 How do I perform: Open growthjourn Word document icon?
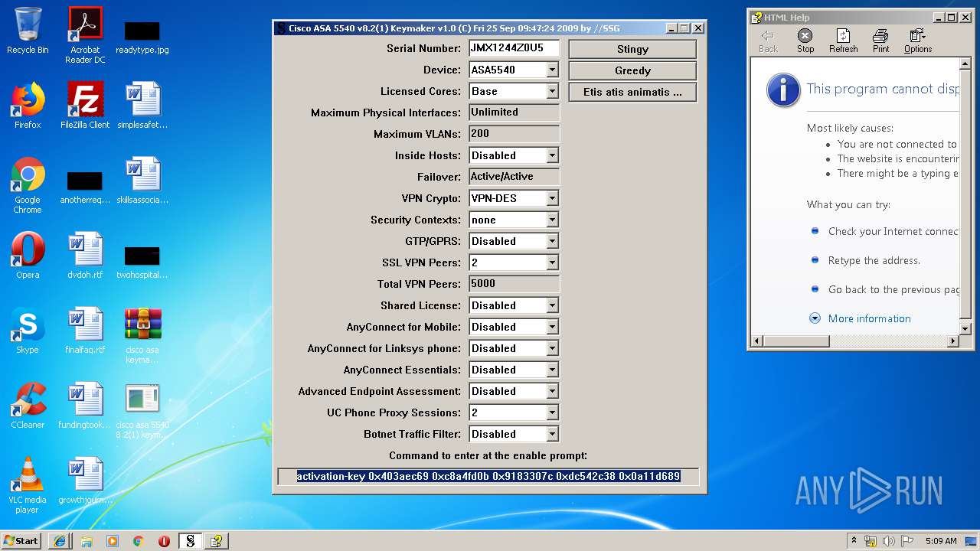tap(85, 480)
